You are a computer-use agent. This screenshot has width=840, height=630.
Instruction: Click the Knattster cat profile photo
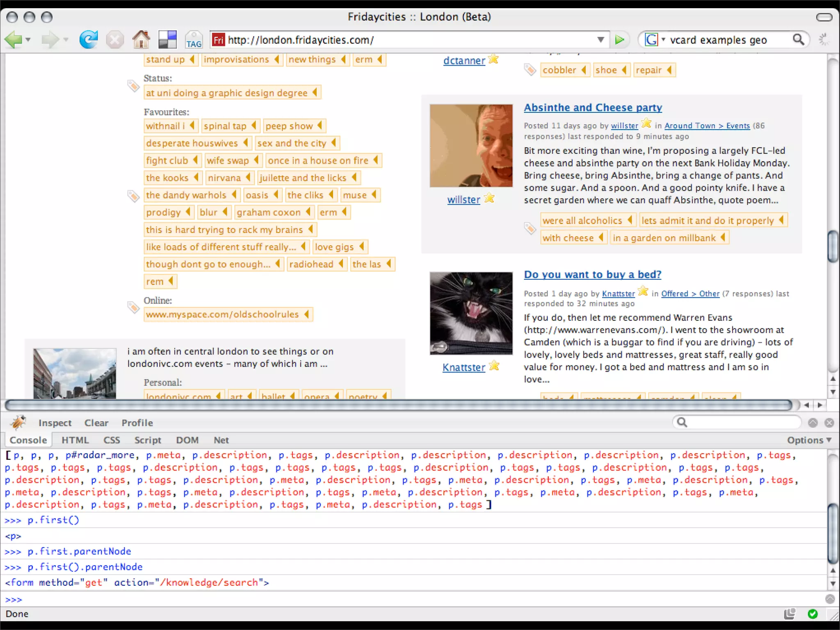coord(471,313)
